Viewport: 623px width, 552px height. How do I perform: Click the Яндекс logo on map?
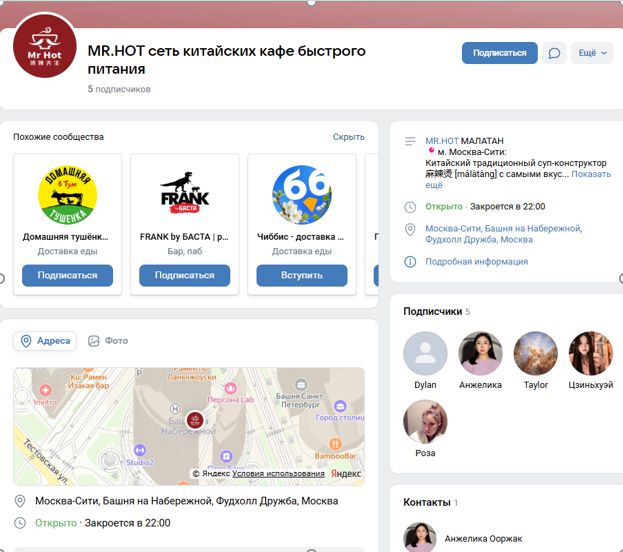[346, 474]
